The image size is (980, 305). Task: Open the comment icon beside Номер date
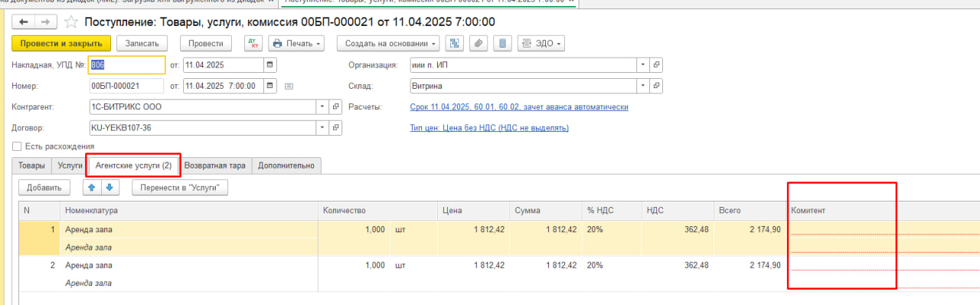click(x=289, y=86)
